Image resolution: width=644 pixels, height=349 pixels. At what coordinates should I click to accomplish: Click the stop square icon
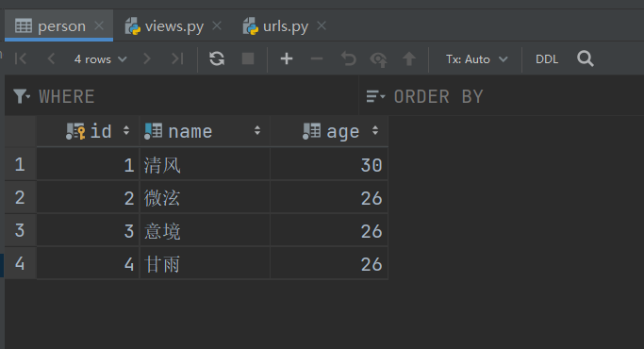[248, 58]
